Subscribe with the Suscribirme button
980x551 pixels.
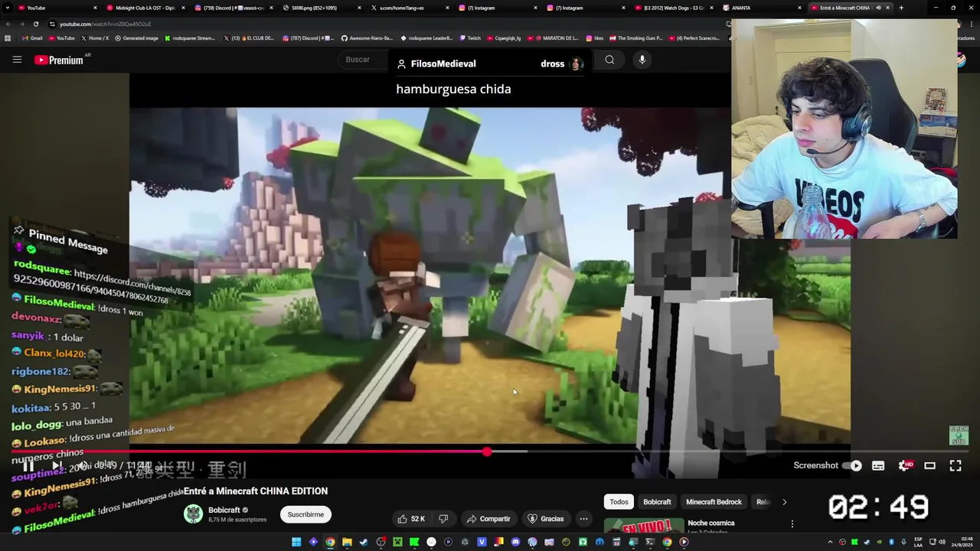click(x=305, y=514)
